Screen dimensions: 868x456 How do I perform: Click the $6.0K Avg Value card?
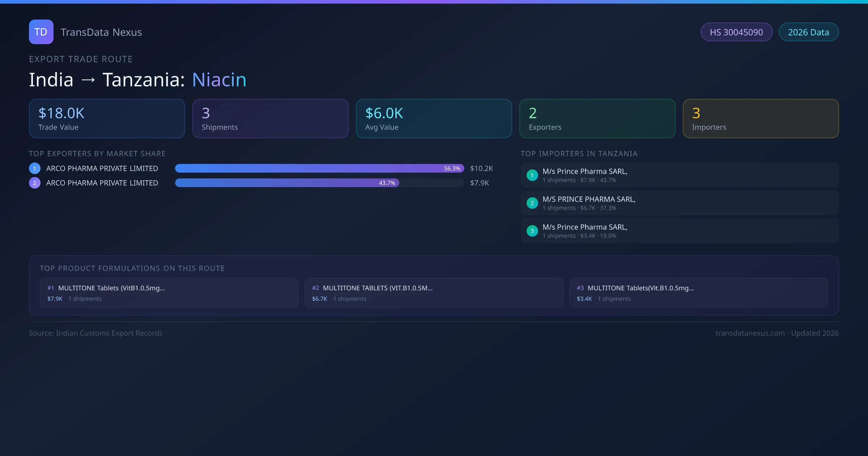coord(434,119)
